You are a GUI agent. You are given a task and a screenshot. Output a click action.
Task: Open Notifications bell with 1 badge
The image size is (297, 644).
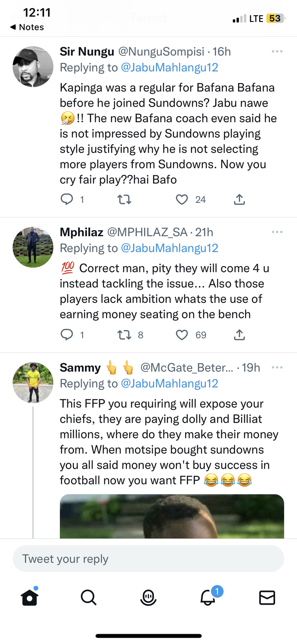click(209, 596)
